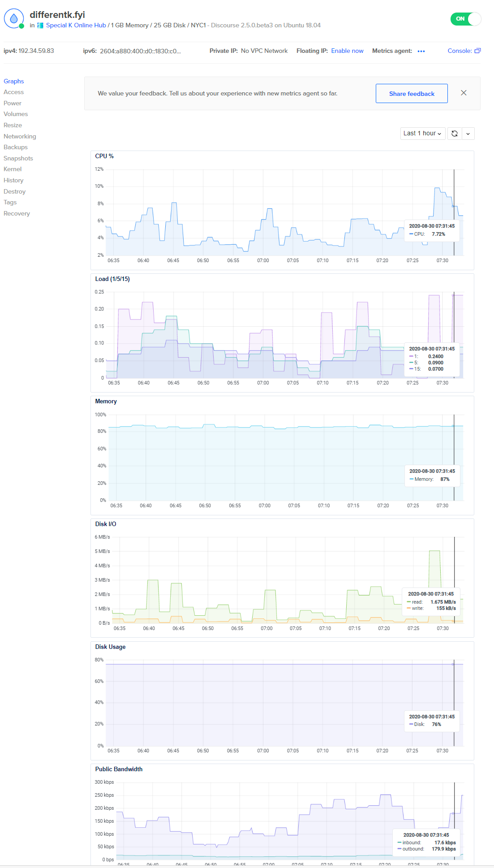Click the Disk I/O chart title
Screen dimensions: 494x868
click(106, 524)
